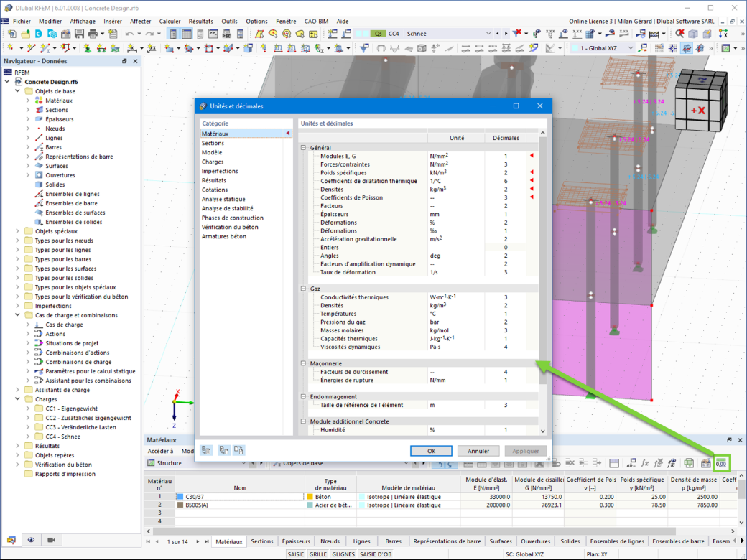Click the print icon in top toolbar
This screenshot has width=747, height=560.
93,34
